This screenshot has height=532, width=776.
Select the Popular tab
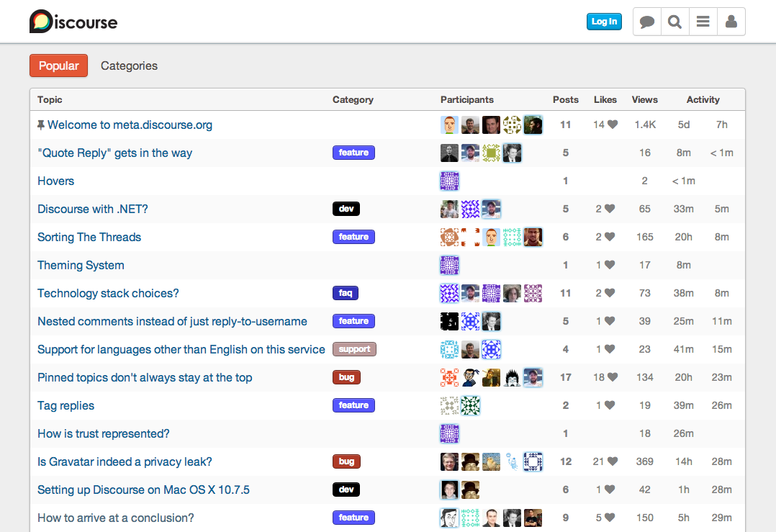(58, 66)
